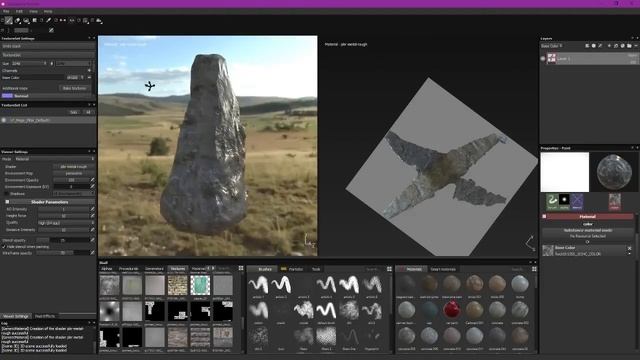Click the All button in TextureSet List
The height and width of the screenshot is (360, 640).
point(88,112)
